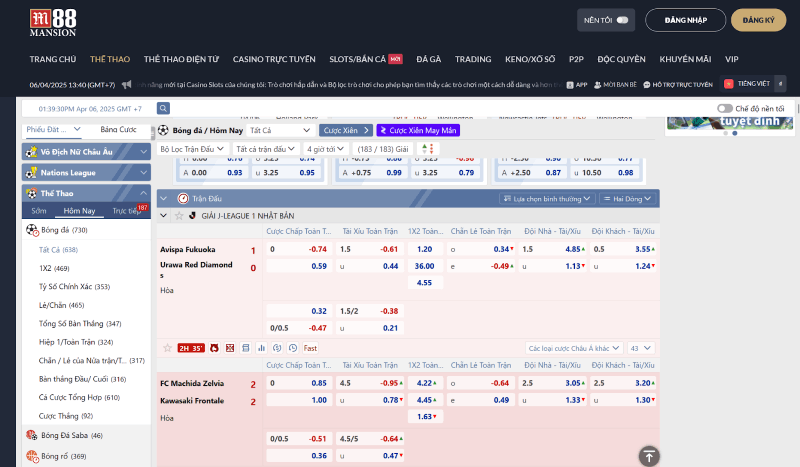Click the odds sort arrows icon
Viewport: 800px width, 467px height.
point(428,149)
